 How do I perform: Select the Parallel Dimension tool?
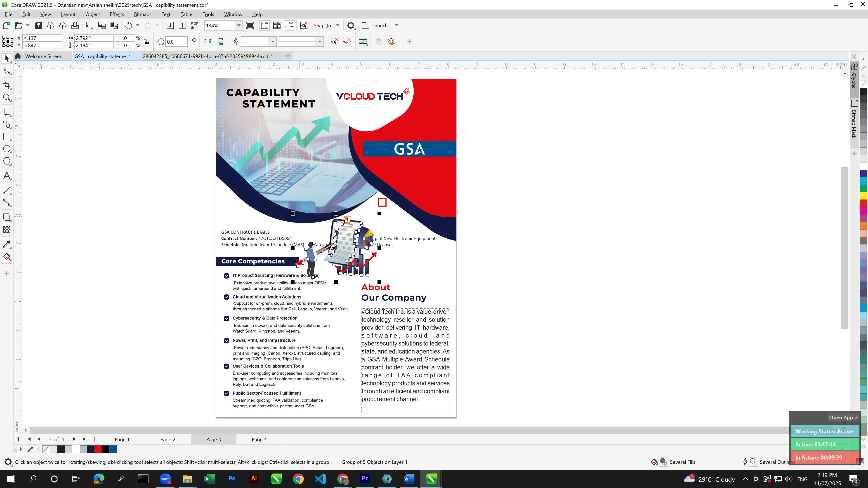(x=7, y=190)
